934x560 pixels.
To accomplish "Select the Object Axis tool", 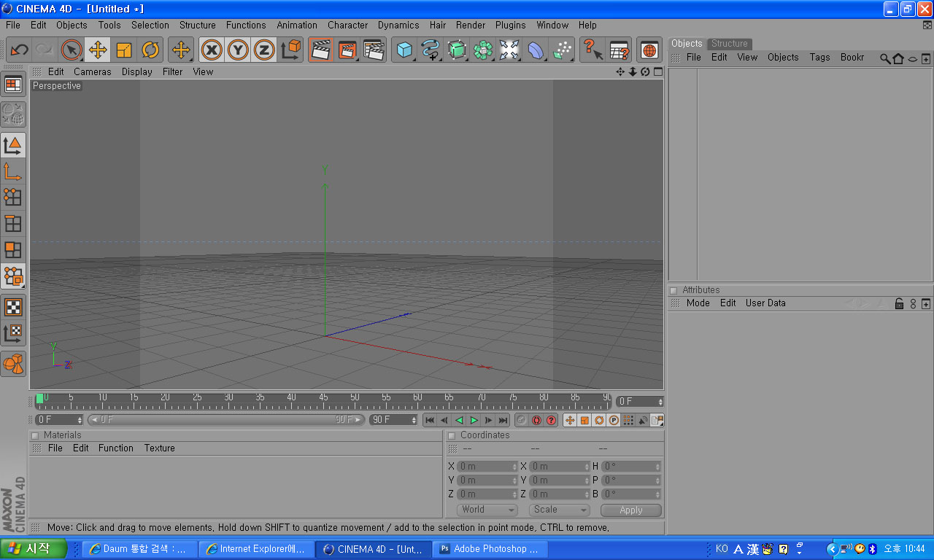I will click(x=13, y=171).
